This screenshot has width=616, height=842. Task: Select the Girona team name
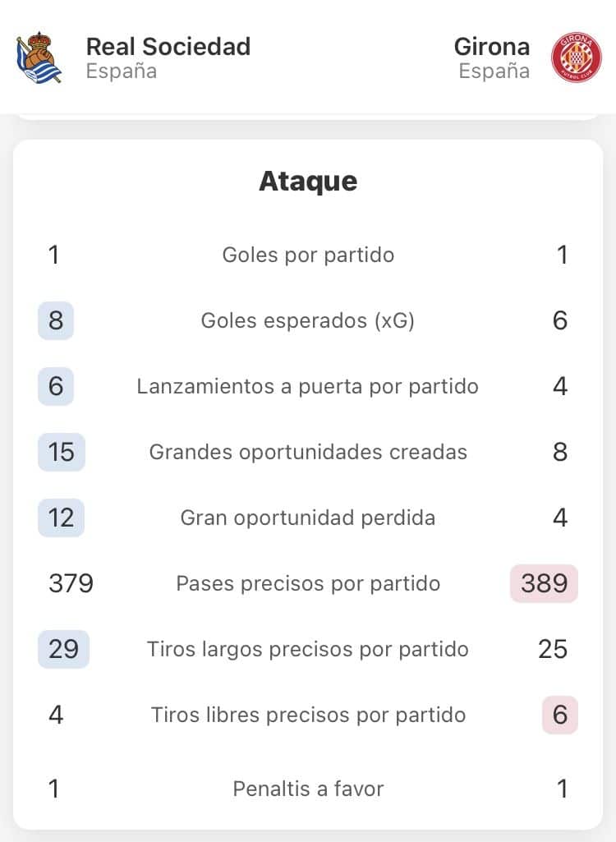tap(491, 47)
